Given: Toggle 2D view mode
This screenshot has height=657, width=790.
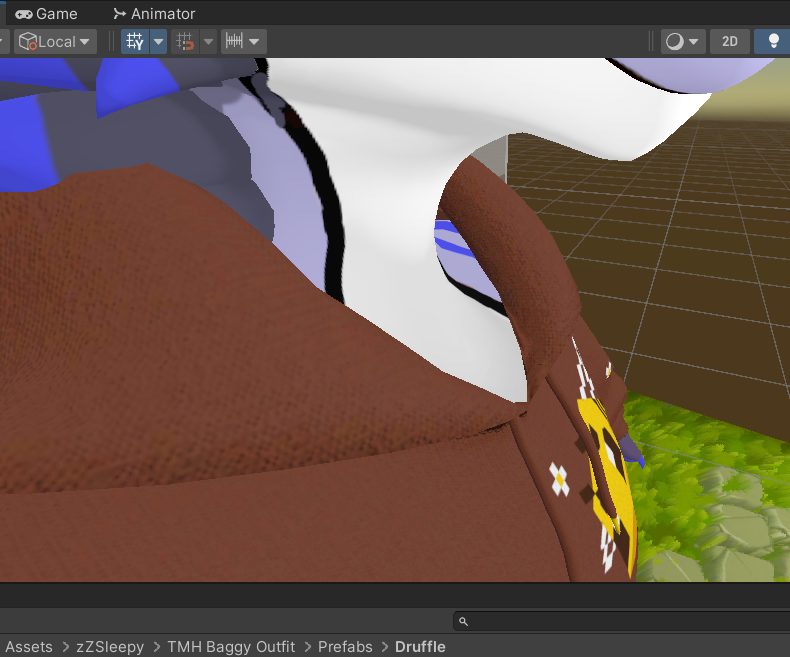Looking at the screenshot, I should point(730,41).
